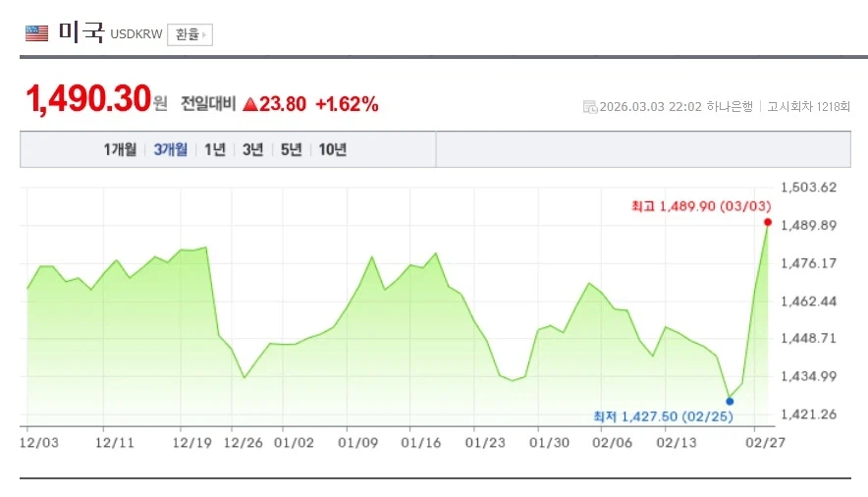868x497 pixels.
Task: Show the 10년 chart period
Action: pyautogui.click(x=333, y=150)
